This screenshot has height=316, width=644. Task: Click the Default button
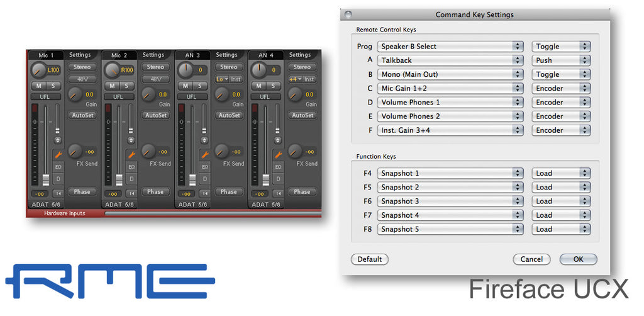(x=369, y=259)
